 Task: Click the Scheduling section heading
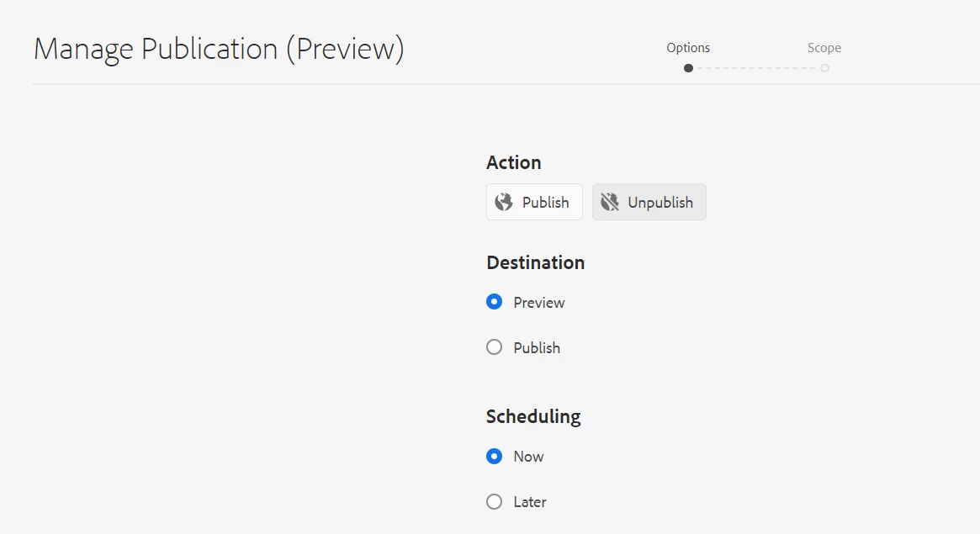[533, 416]
